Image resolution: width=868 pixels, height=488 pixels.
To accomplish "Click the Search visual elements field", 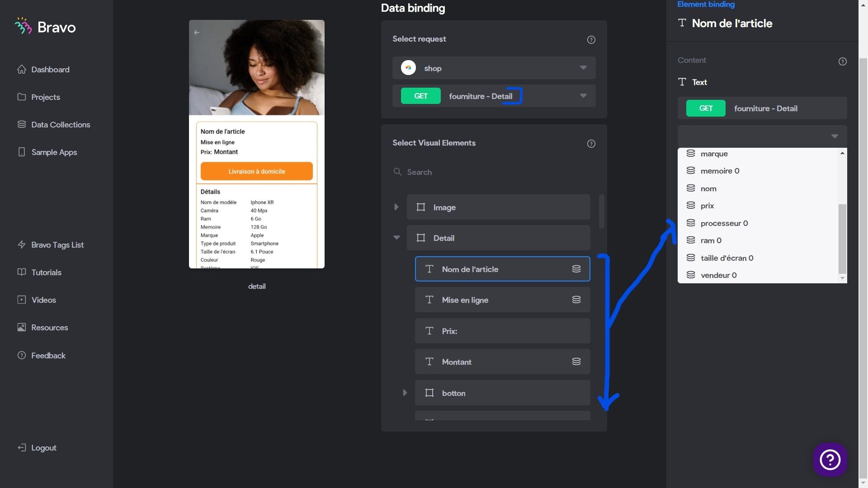I will pyautogui.click(x=494, y=172).
